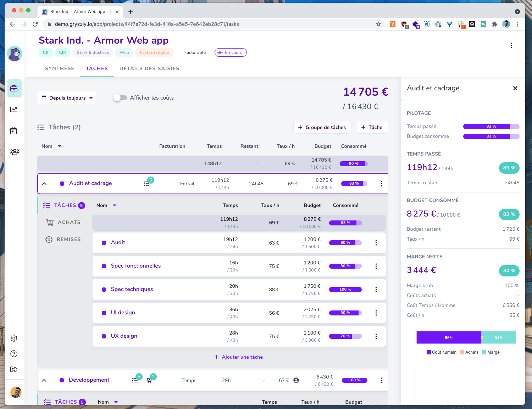Click Coût humain 66% chart segment
532x409 pixels.
[x=449, y=338]
